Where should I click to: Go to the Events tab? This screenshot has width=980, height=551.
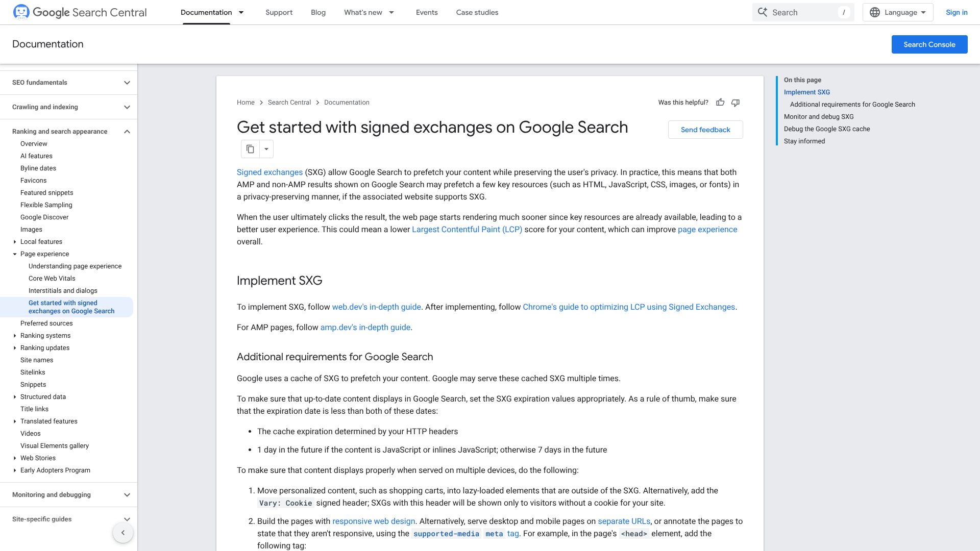click(x=427, y=12)
